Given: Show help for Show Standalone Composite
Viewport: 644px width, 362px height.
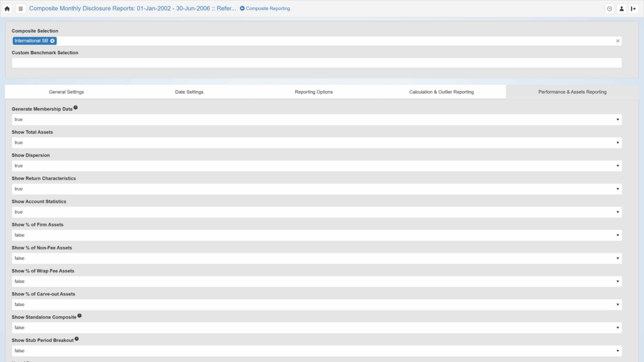Looking at the screenshot, I should click(x=80, y=316).
